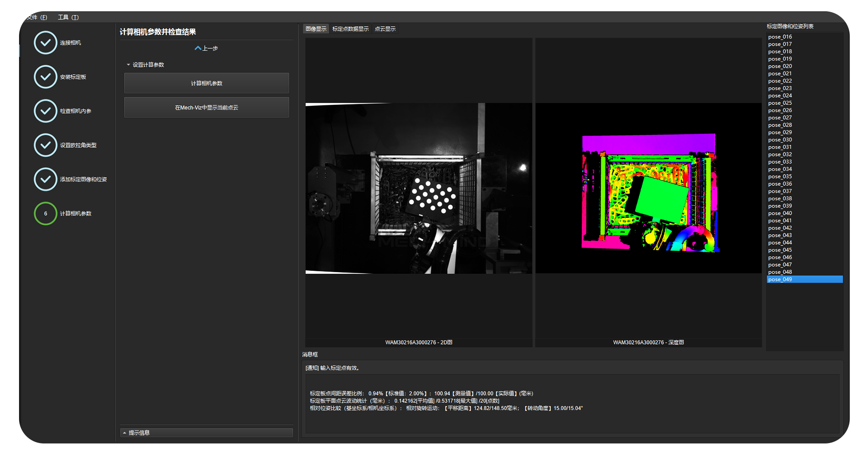The height and width of the screenshot is (453, 868).
Task: Select pose_047 in the pose list
Action: 805,264
